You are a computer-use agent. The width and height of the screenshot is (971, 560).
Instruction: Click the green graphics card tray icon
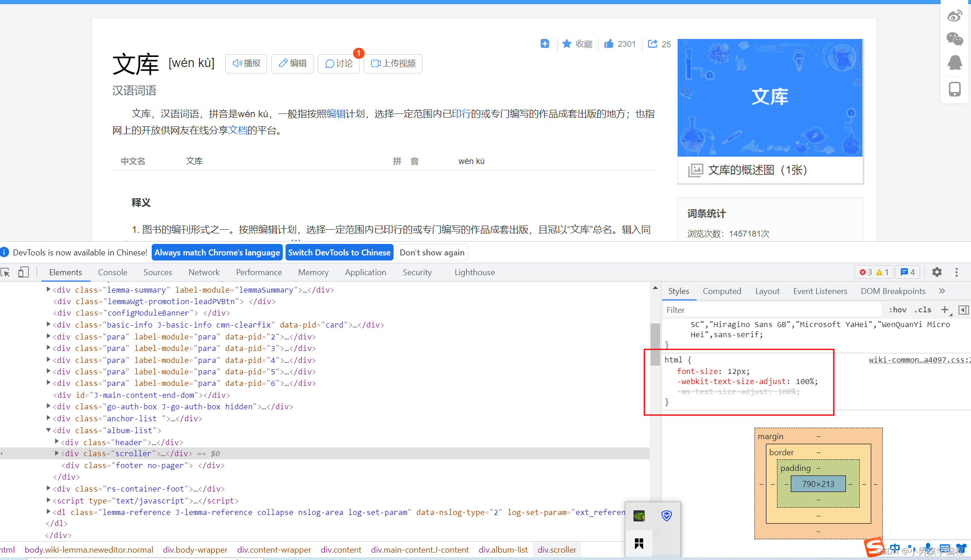tap(639, 515)
